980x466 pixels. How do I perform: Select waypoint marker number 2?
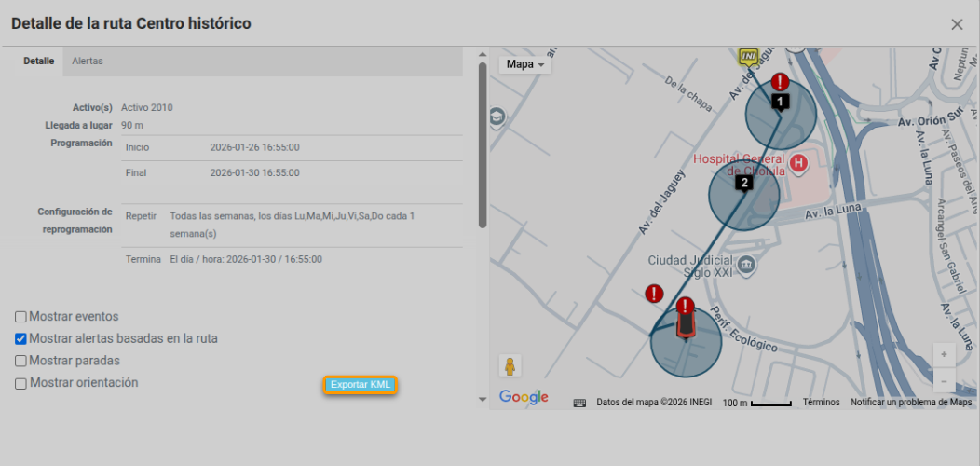pos(743,184)
